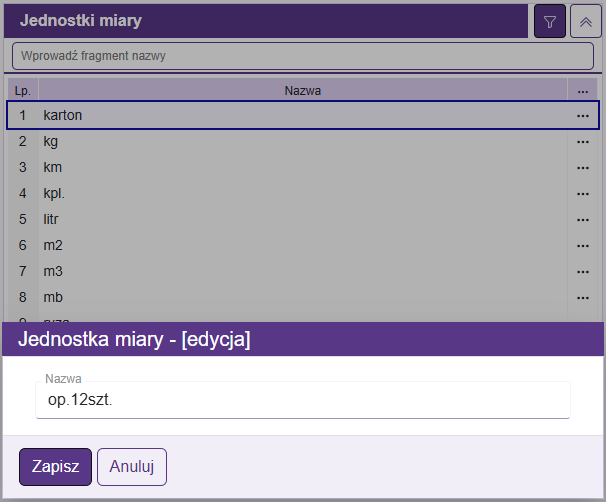Click the column header three-dot menu

[583, 91]
